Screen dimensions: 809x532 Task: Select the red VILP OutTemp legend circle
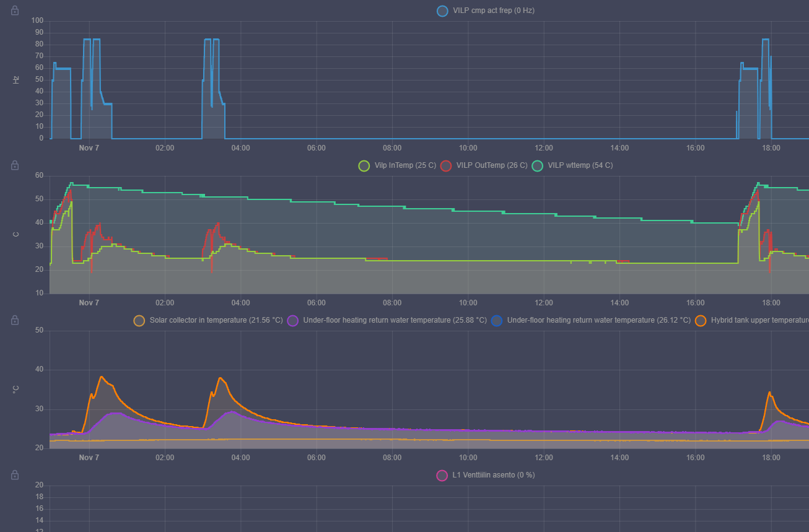(x=445, y=165)
